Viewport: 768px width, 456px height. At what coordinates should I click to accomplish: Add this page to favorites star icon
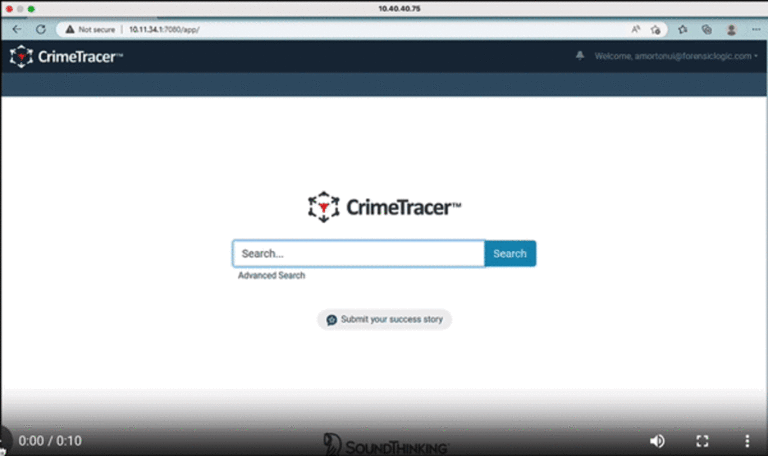coord(656,30)
